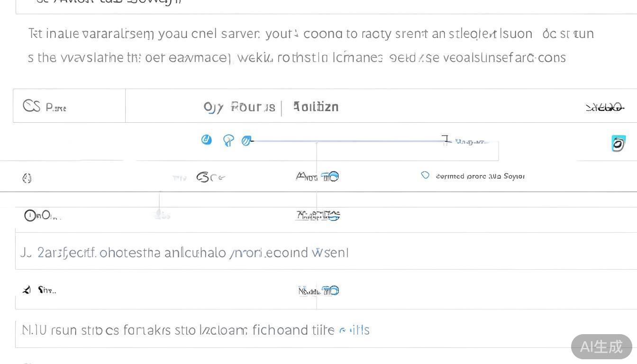Toggle the blue switch next to "Avos"
Image resolution: width=637 pixels, height=364 pixels.
point(331,177)
